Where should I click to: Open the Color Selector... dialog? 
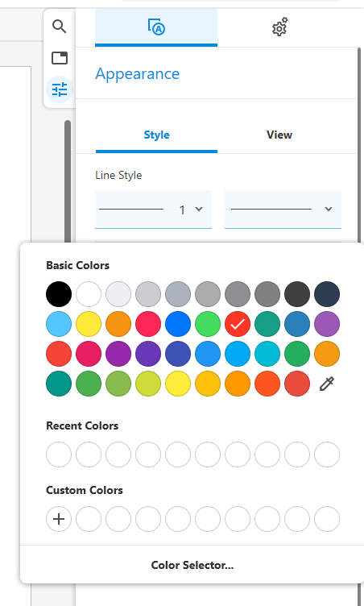[192, 565]
